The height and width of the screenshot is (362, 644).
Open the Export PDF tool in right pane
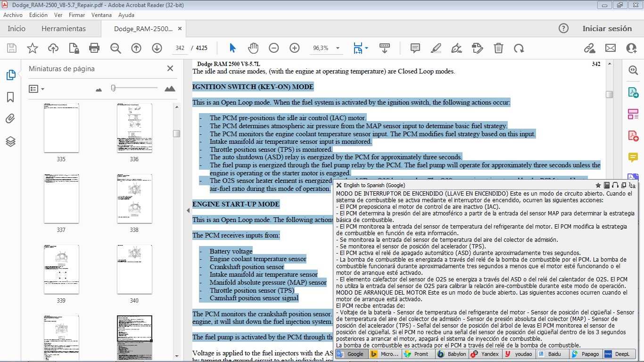[x=633, y=92]
